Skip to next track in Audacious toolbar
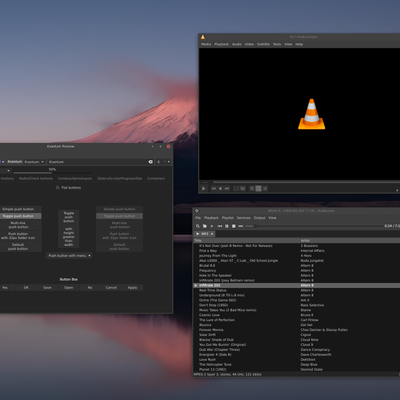400x400 pixels. (240, 226)
